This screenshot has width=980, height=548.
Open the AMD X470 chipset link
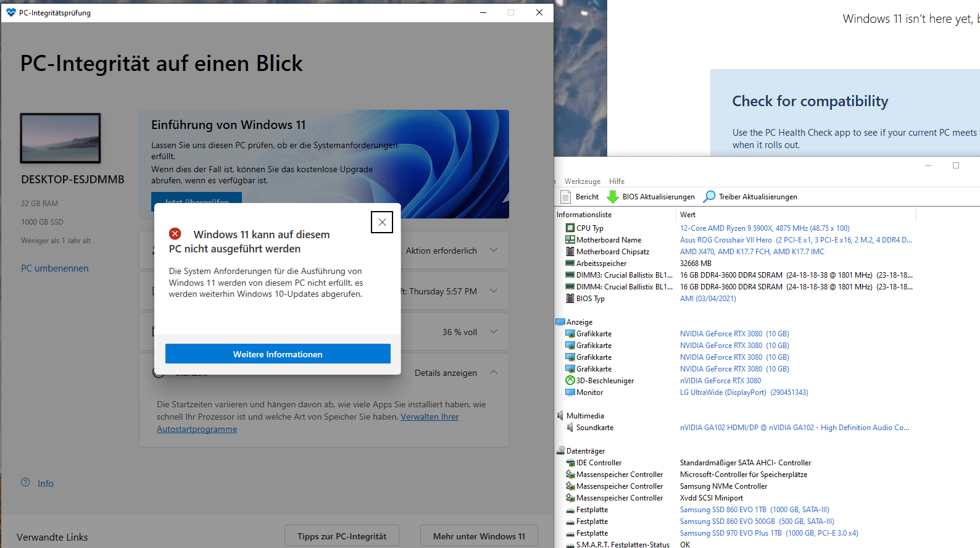tap(752, 251)
